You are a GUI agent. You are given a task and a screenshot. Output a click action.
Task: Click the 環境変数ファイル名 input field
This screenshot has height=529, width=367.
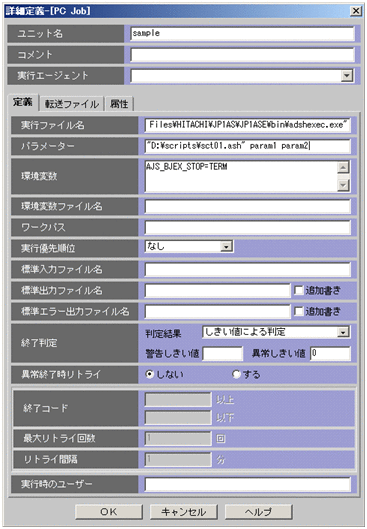248,206
